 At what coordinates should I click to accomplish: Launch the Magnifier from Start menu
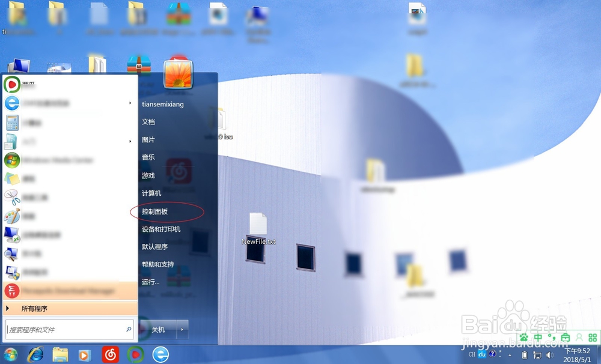(70, 253)
